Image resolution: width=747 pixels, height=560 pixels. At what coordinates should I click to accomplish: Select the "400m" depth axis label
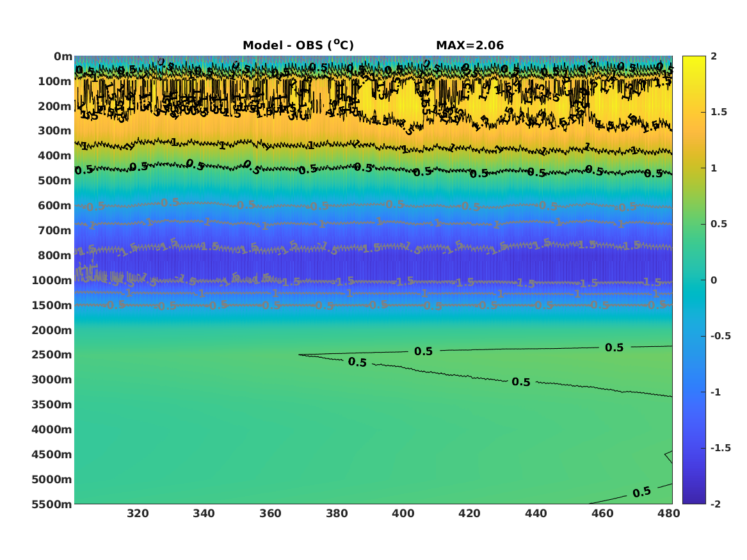pos(55,156)
